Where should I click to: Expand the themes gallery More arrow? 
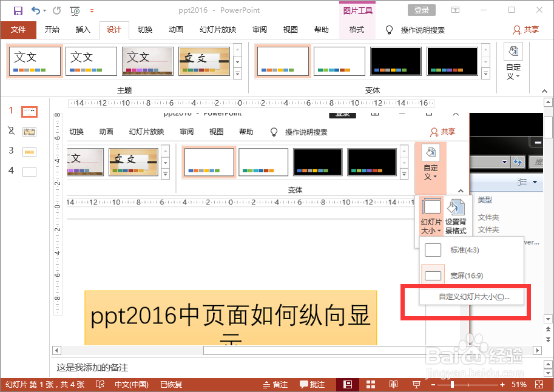(237, 73)
